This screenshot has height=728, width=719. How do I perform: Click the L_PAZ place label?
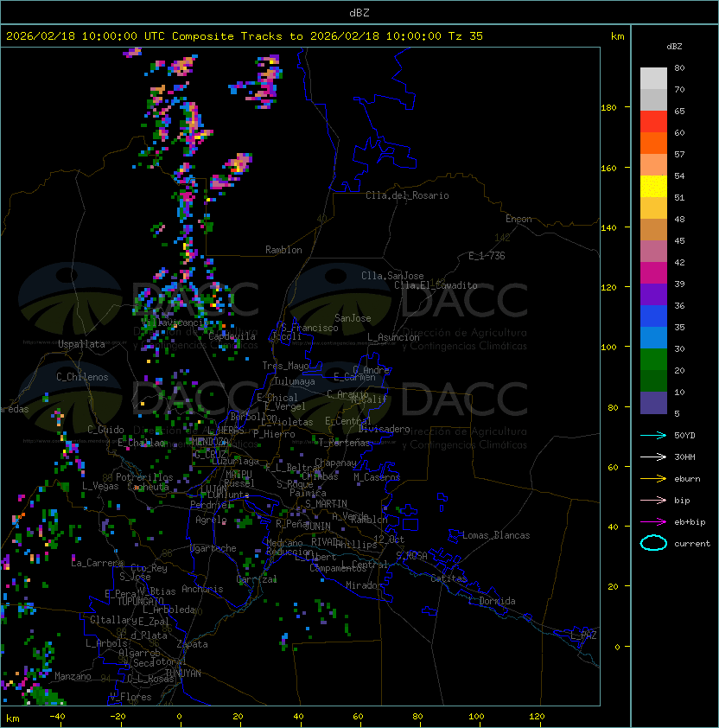(583, 635)
